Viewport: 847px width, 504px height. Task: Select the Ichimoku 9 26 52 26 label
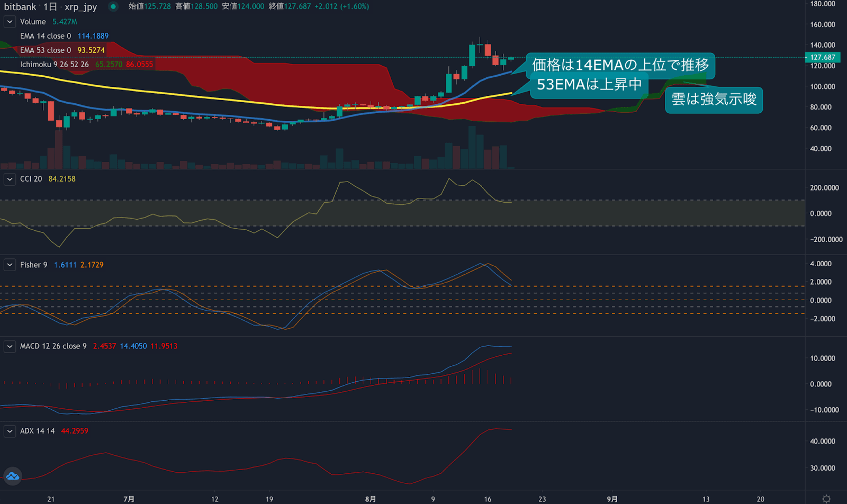click(54, 65)
